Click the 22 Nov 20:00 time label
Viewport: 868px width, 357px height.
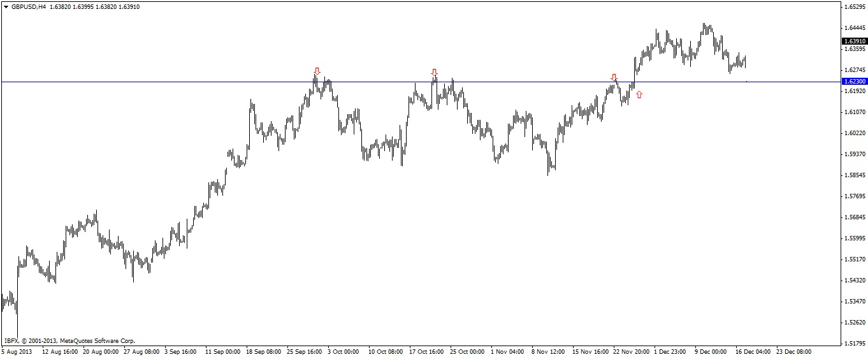[630, 352]
